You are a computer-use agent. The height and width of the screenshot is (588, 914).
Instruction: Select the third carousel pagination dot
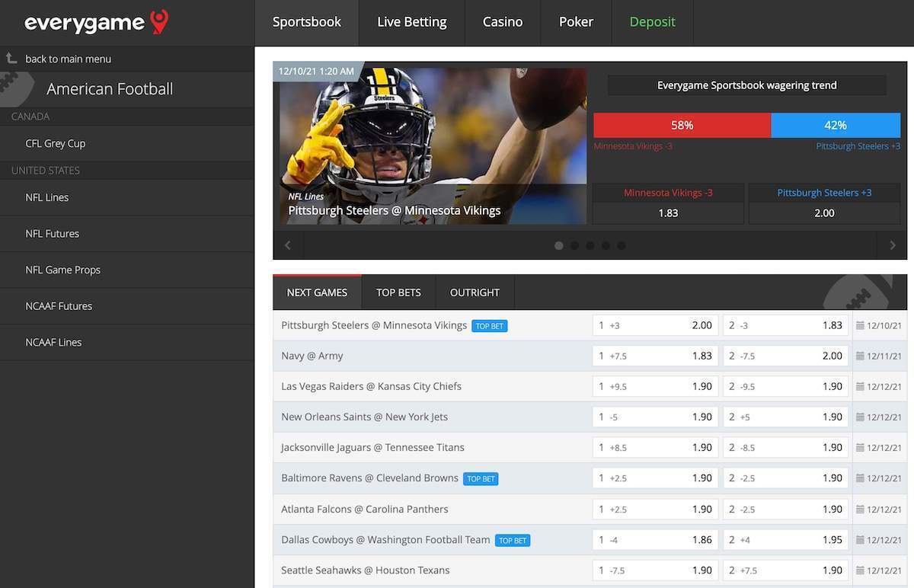(590, 245)
